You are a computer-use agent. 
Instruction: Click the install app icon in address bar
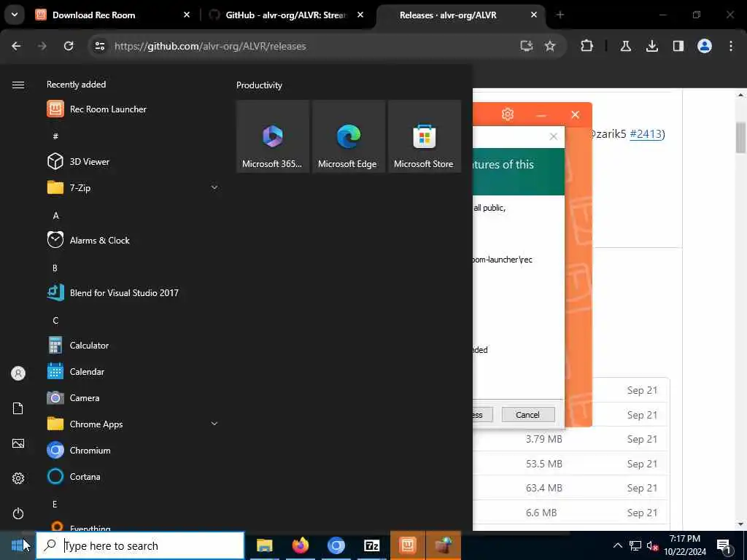point(526,46)
